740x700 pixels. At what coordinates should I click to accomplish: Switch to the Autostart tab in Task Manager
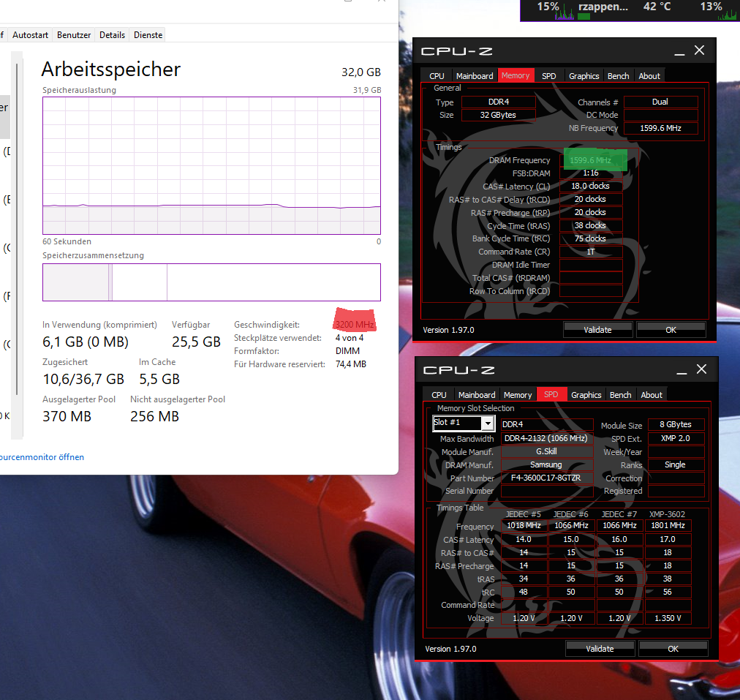click(30, 35)
